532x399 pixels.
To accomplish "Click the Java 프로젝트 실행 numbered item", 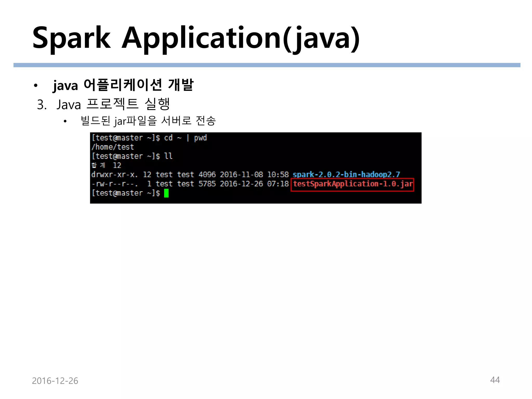I will (112, 104).
